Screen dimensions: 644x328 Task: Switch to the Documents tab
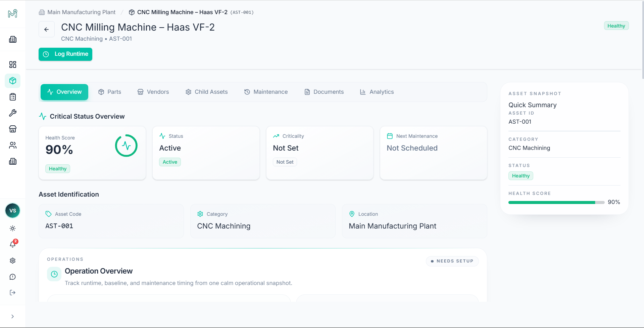(x=324, y=92)
